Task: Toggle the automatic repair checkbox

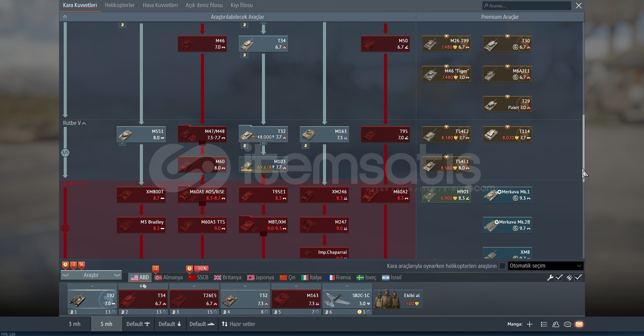Action: [559, 278]
